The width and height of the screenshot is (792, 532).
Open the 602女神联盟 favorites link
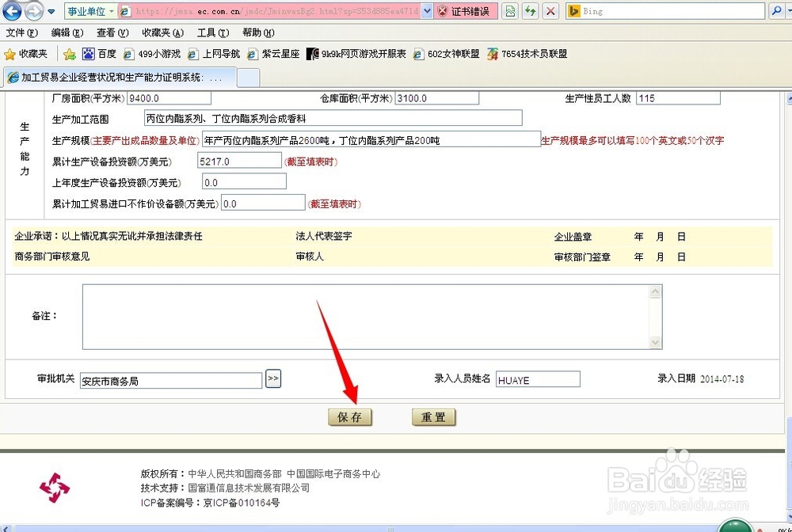tap(446, 54)
